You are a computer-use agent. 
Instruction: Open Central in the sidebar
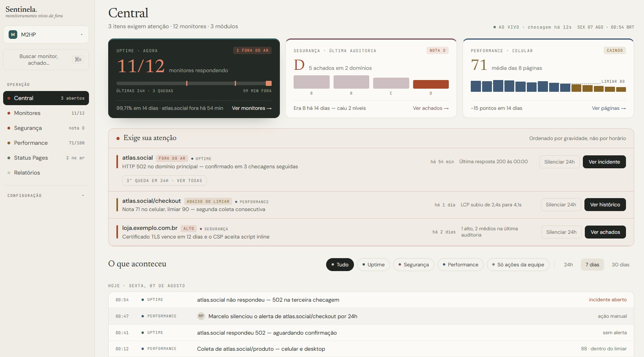click(x=46, y=98)
